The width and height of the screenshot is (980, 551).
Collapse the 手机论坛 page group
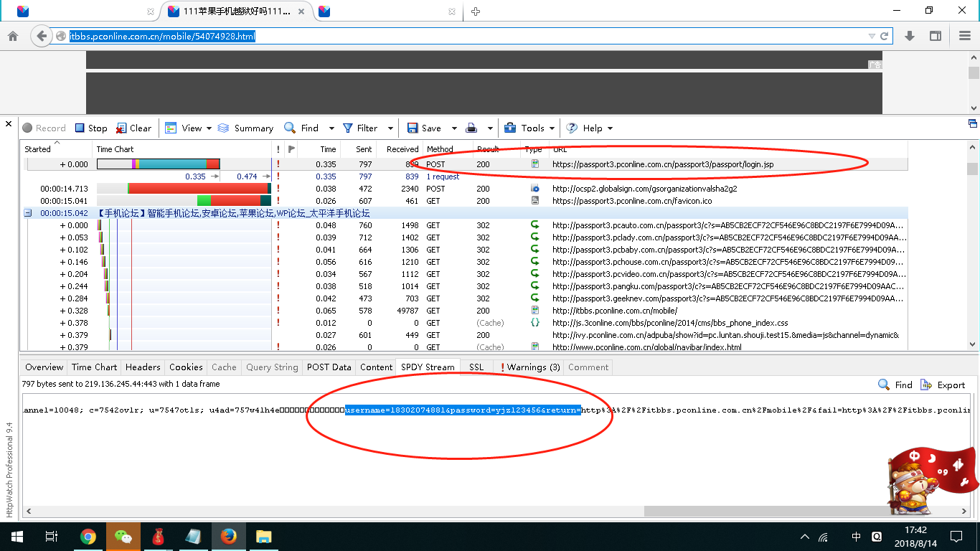pos(28,213)
